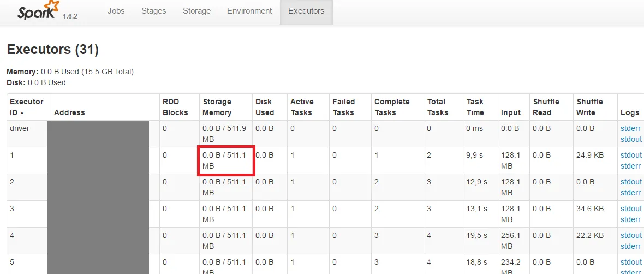Image resolution: width=644 pixels, height=274 pixels.
Task: Select the Executors tab
Action: coord(306,11)
